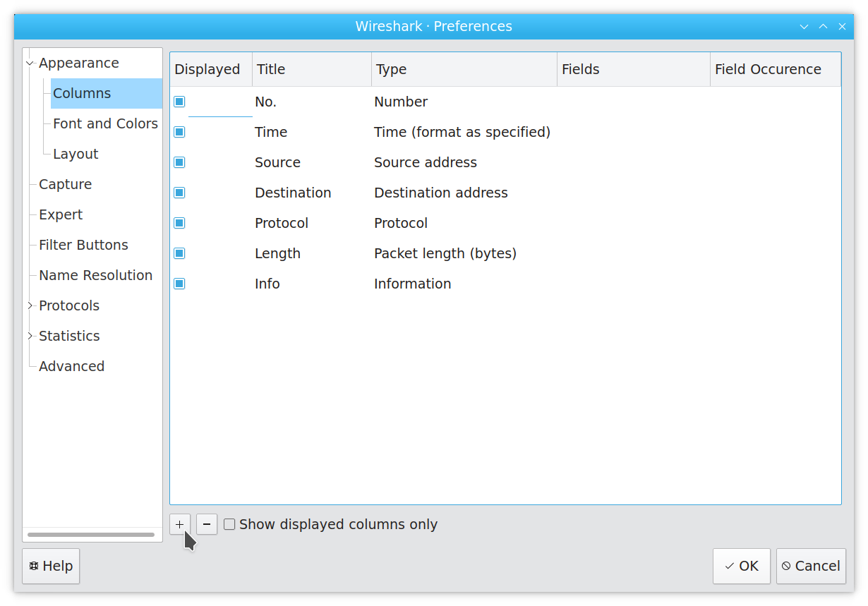
Task: Click the tree panel horizontal scrollbar
Action: click(x=91, y=535)
